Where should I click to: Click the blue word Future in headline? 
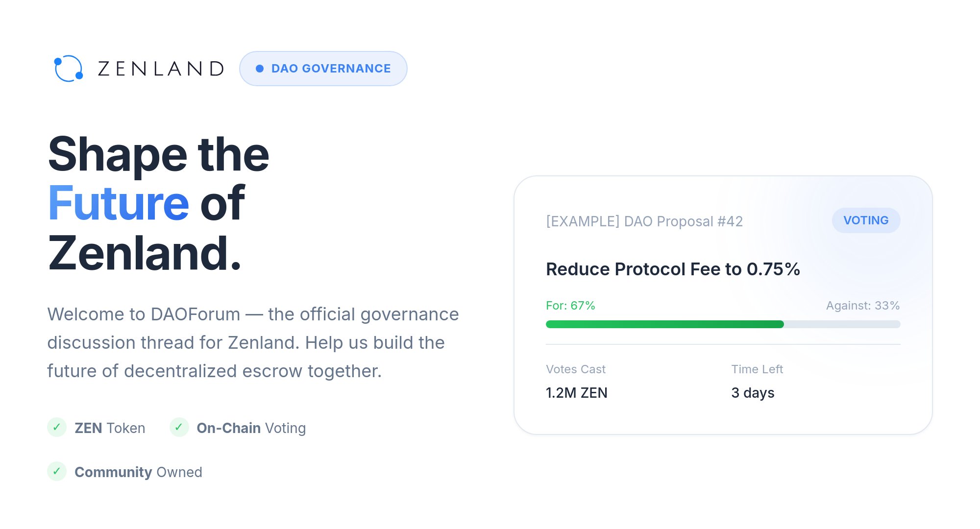click(x=119, y=203)
